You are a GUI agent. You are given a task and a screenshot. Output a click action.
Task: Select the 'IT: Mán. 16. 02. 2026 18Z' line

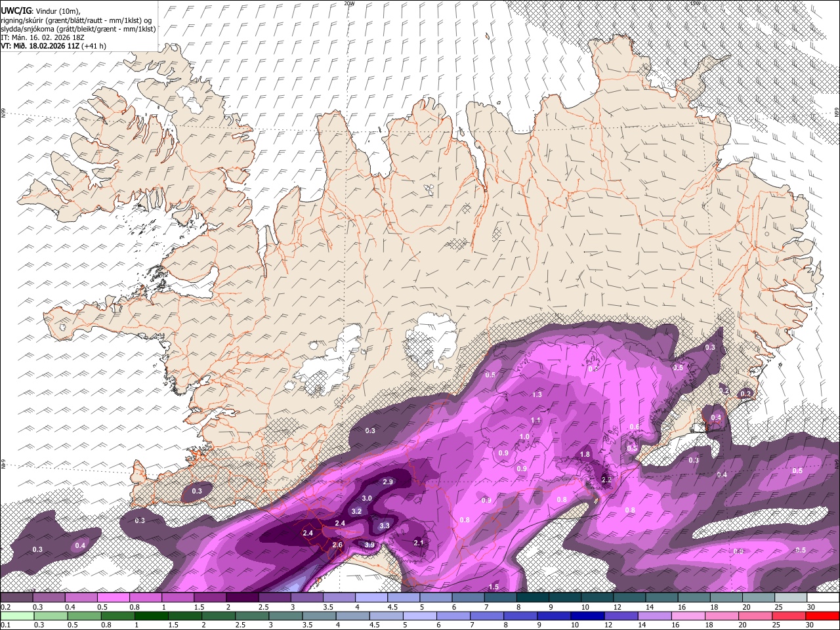(x=43, y=37)
